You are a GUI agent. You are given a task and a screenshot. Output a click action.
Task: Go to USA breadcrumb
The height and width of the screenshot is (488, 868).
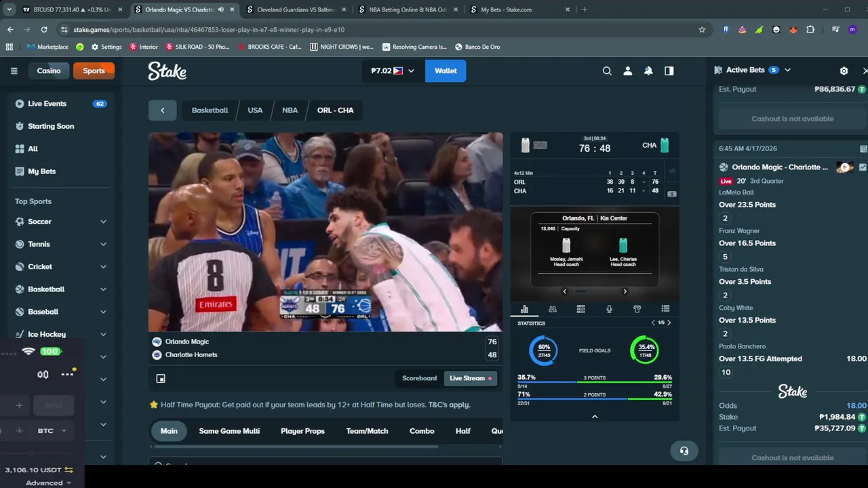[255, 110]
